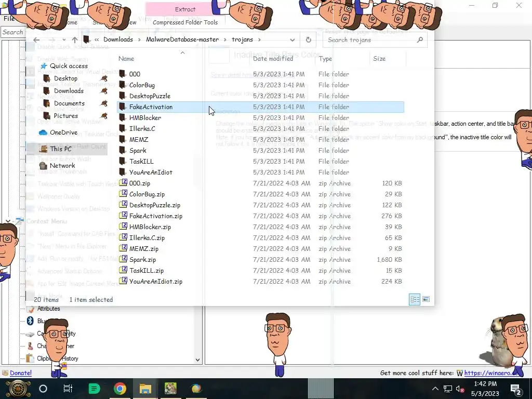532x399 pixels.
Task: Select FakeActivation.zip file
Action: pos(156,216)
